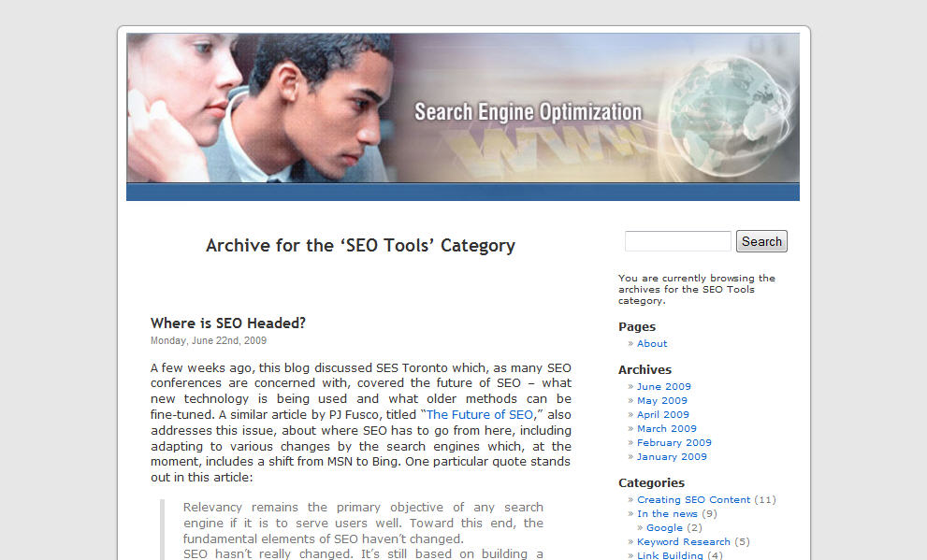View the June 2009 archive
Screen dimensions: 927x560
click(x=663, y=386)
